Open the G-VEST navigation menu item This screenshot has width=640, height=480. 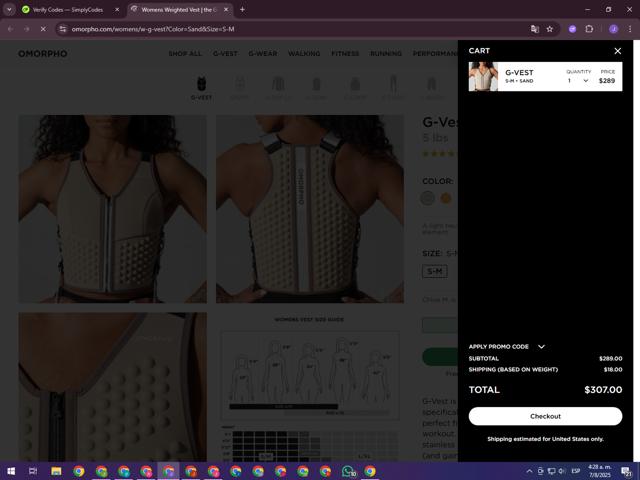click(x=225, y=53)
